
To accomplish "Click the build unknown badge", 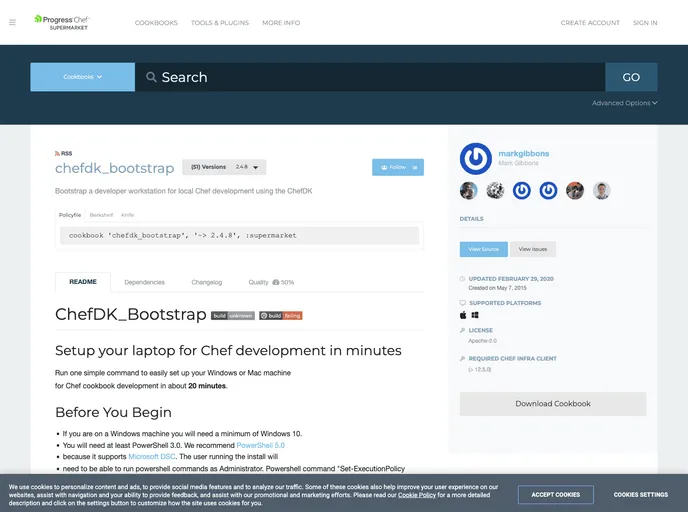I will (x=233, y=315).
